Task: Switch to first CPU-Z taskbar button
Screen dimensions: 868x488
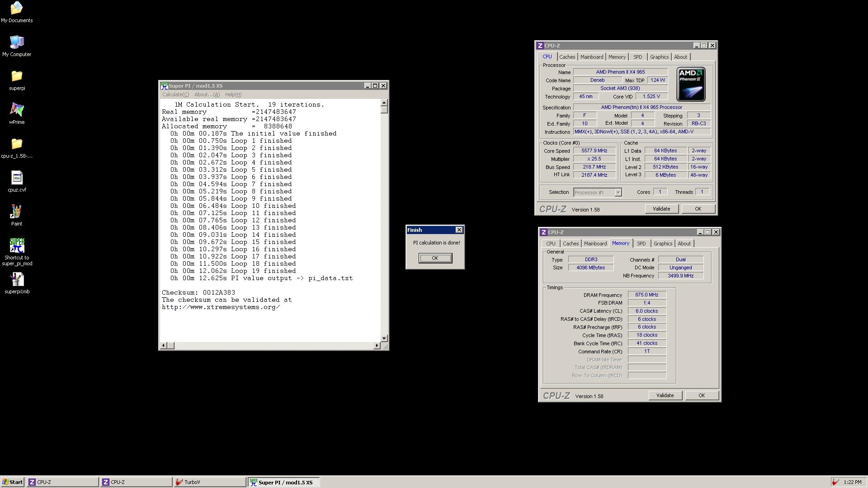Action: (62, 482)
